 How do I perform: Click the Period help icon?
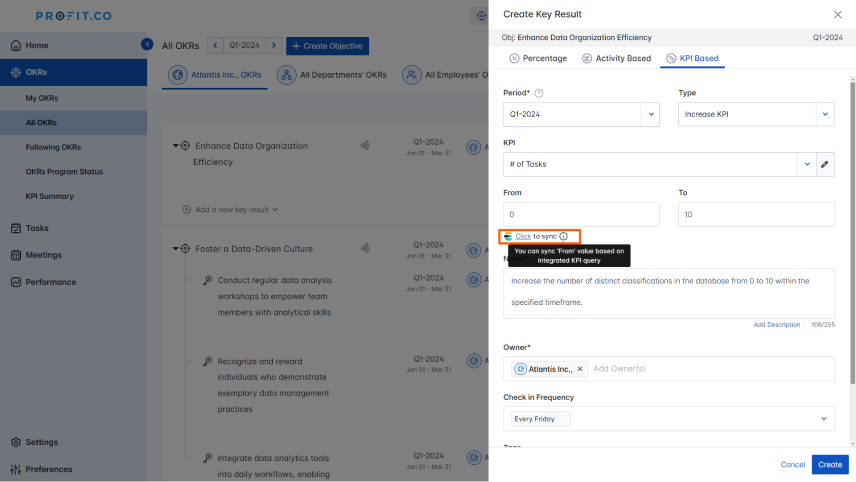[x=539, y=93]
